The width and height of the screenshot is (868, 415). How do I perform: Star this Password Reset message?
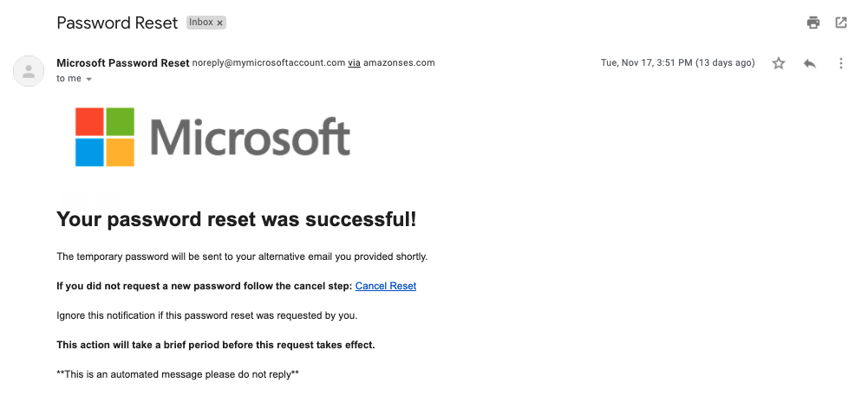(x=779, y=63)
